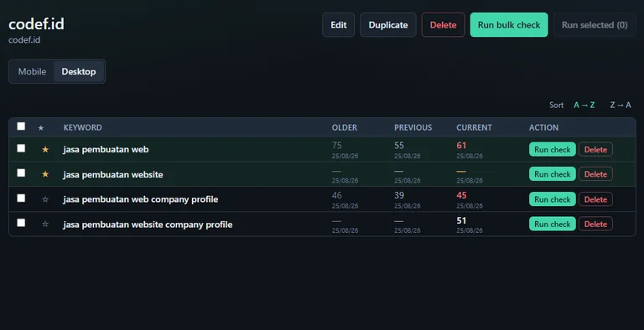The width and height of the screenshot is (644, 330).
Task: Click keyword text jasa pembuatan website
Action: 113,174
